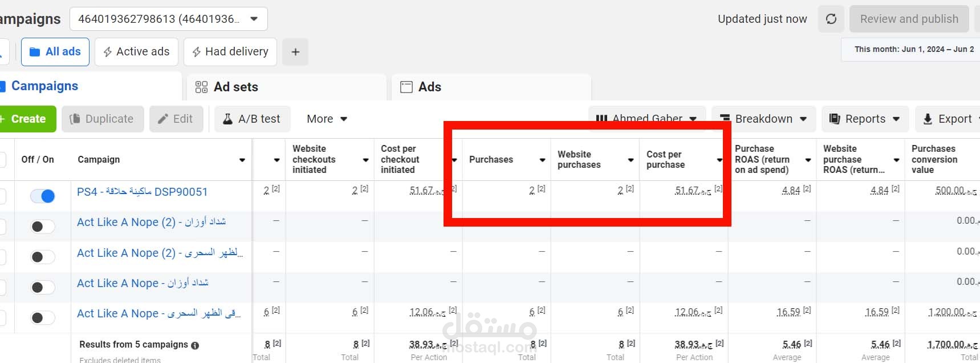
Task: Click the Edit pencil button
Action: pos(176,119)
